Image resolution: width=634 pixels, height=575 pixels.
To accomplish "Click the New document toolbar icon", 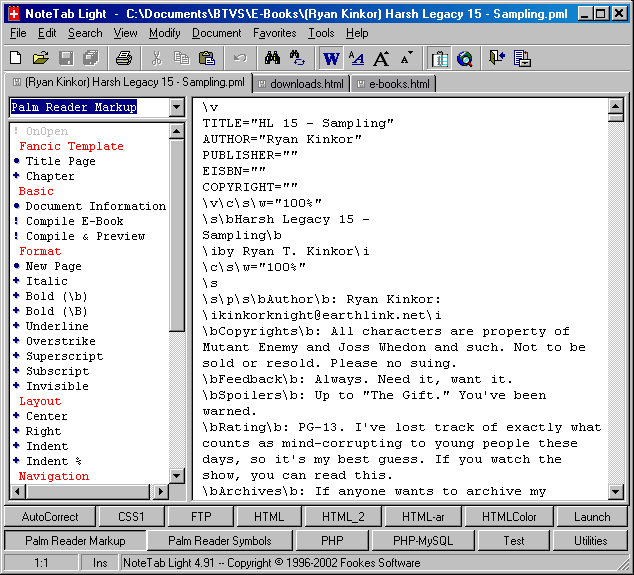I will pos(15,58).
